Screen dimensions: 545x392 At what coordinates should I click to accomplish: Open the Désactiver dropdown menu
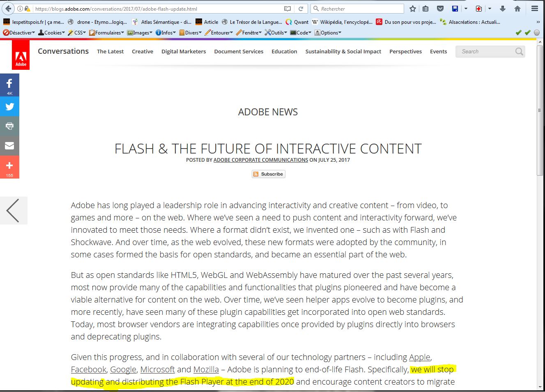click(19, 32)
